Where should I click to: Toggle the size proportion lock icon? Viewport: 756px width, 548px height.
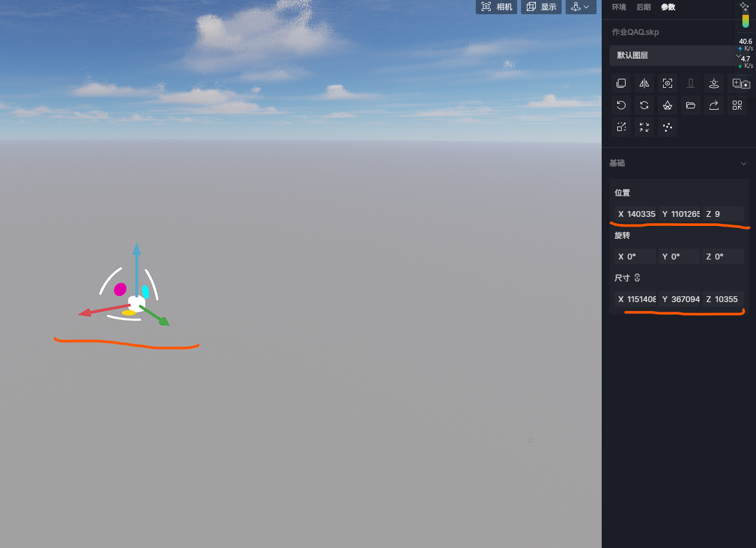pos(637,278)
